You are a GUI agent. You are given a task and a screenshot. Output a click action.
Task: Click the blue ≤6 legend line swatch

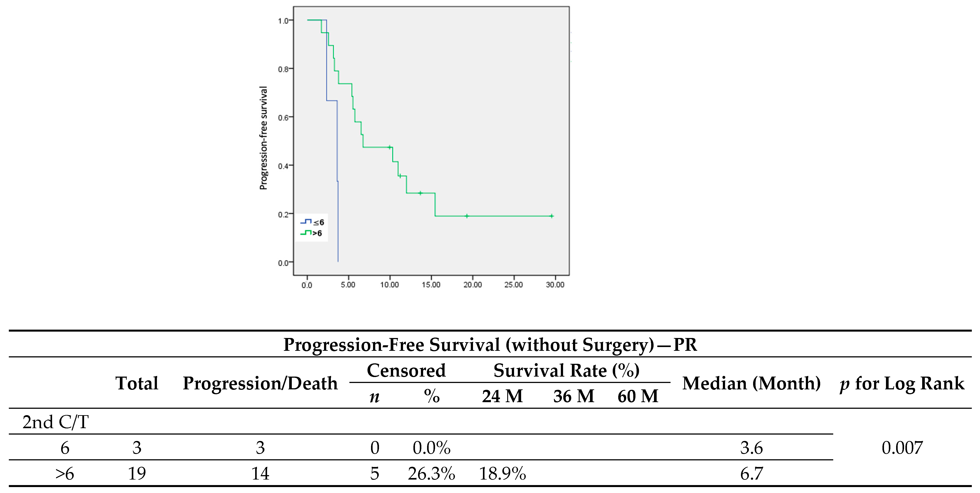305,222
